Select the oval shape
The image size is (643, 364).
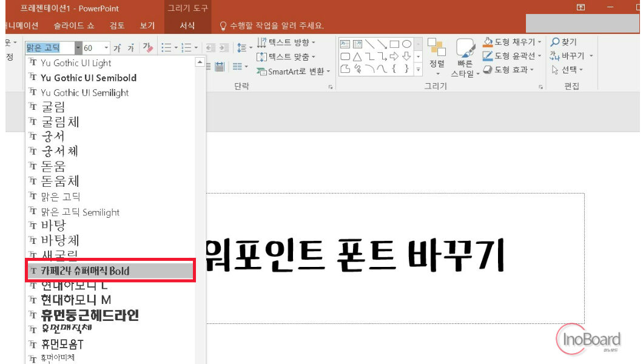407,44
